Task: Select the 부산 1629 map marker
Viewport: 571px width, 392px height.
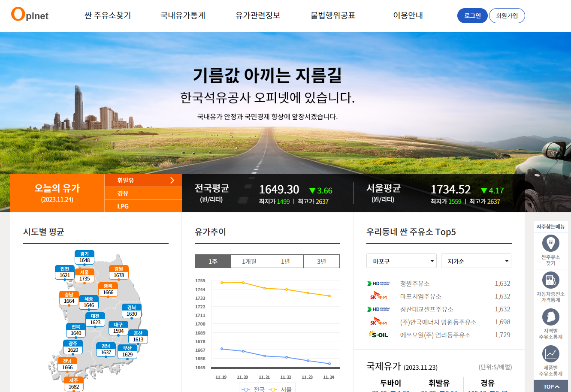Action: point(127,352)
